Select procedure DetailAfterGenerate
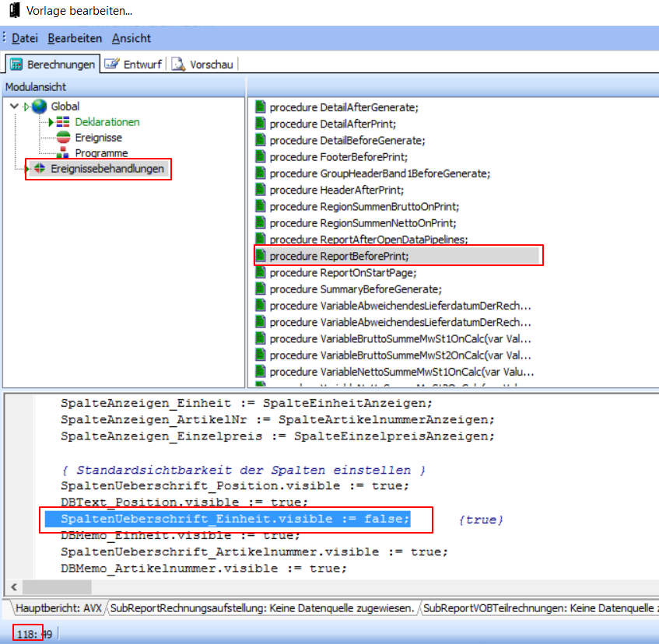This screenshot has height=644, width=659. pos(344,107)
